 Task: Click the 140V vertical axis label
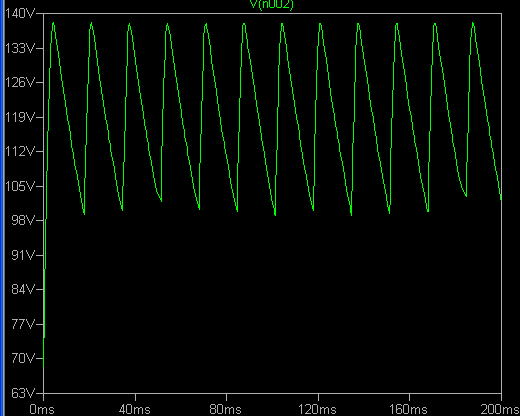click(x=20, y=13)
